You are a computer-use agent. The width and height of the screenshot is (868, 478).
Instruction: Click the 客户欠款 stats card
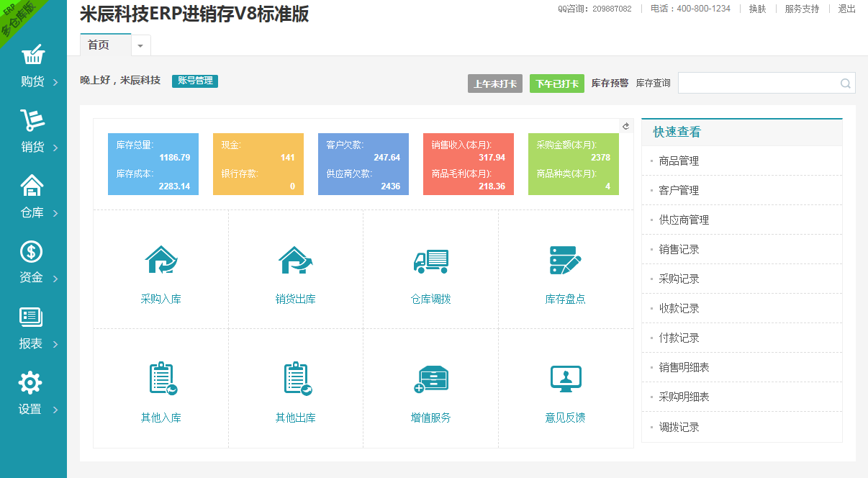[363, 164]
